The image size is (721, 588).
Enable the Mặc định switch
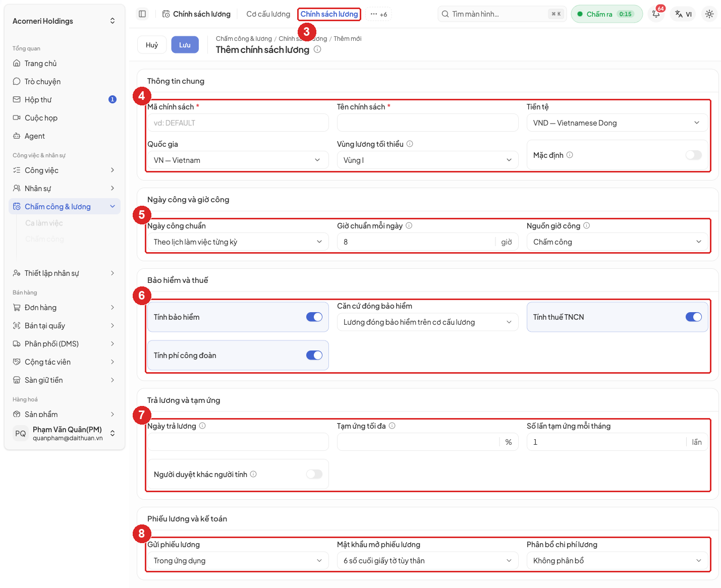(693, 155)
